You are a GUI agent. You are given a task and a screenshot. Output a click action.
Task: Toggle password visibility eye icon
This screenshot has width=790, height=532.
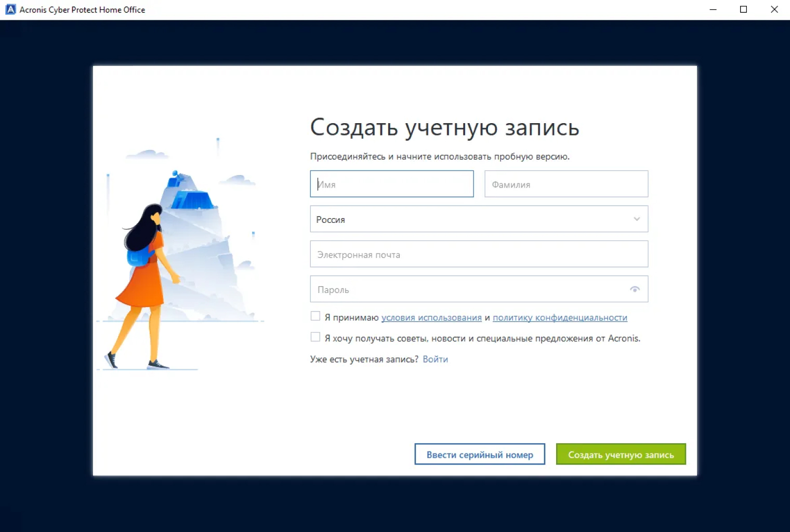[635, 289]
